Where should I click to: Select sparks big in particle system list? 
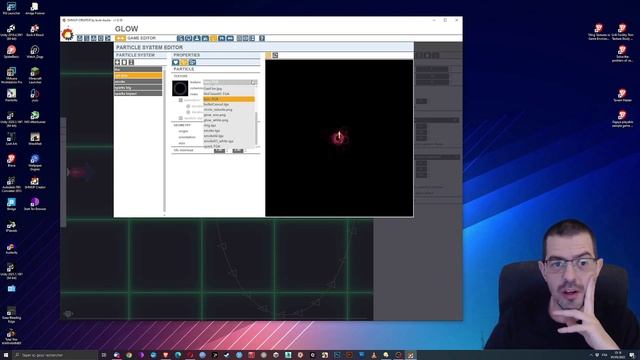tap(138, 87)
